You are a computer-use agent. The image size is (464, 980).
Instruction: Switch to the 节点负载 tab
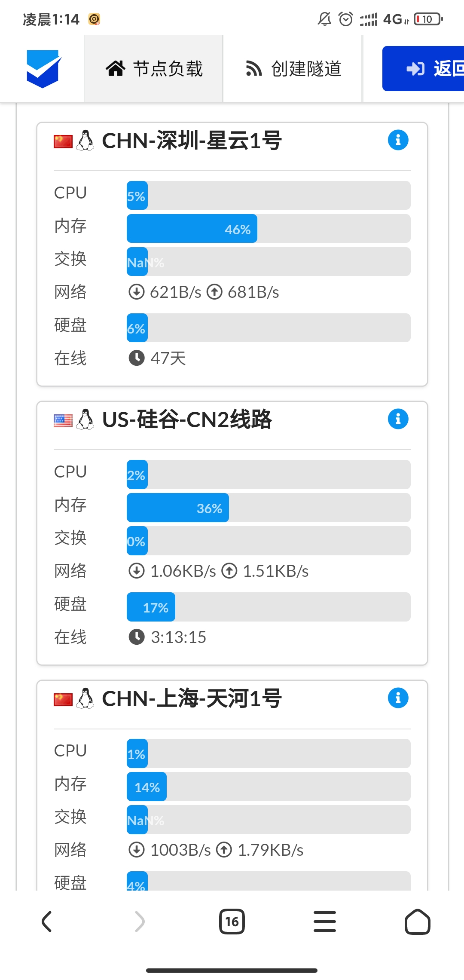pyautogui.click(x=153, y=69)
